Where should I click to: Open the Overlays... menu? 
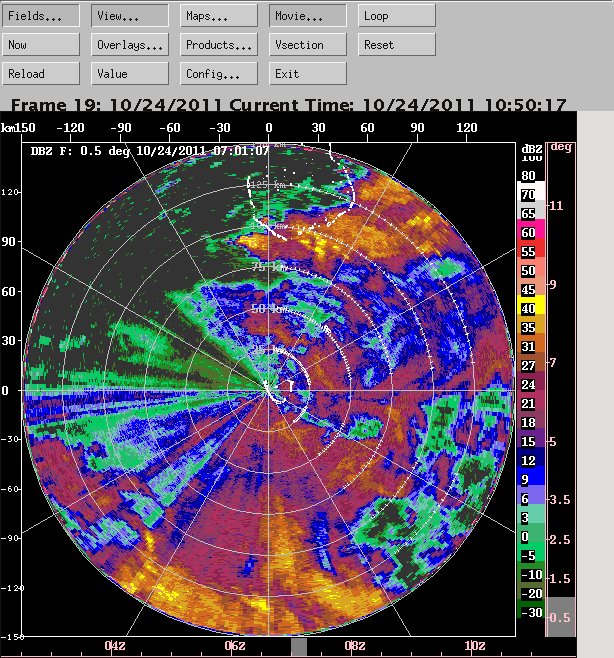click(x=130, y=45)
